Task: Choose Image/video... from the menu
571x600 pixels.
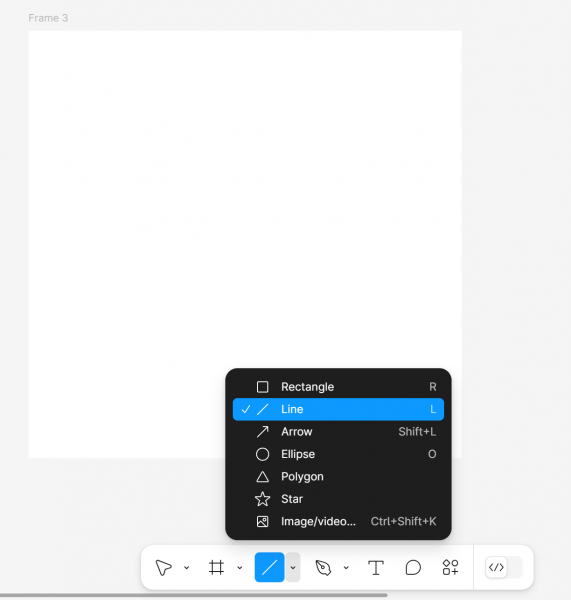Action: tap(338, 521)
